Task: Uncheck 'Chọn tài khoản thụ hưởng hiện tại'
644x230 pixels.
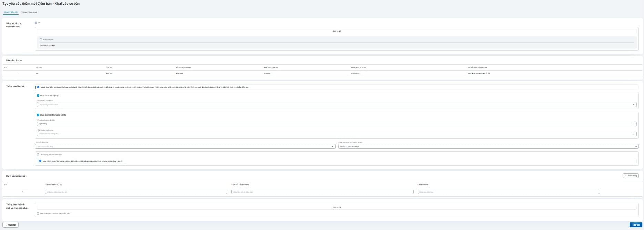Action: [x=38, y=115]
